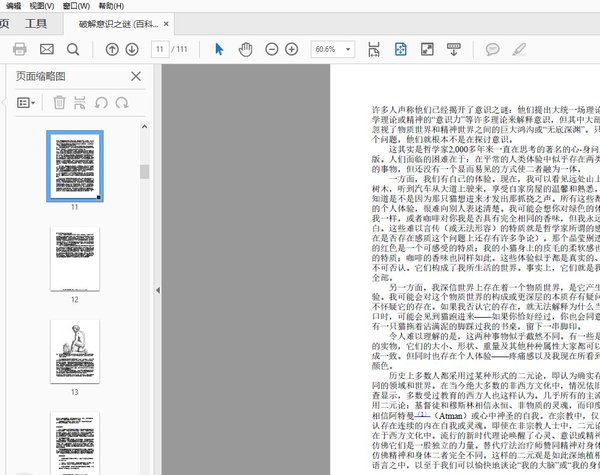
Task: Zoom out with minus circle button
Action: [x=272, y=49]
